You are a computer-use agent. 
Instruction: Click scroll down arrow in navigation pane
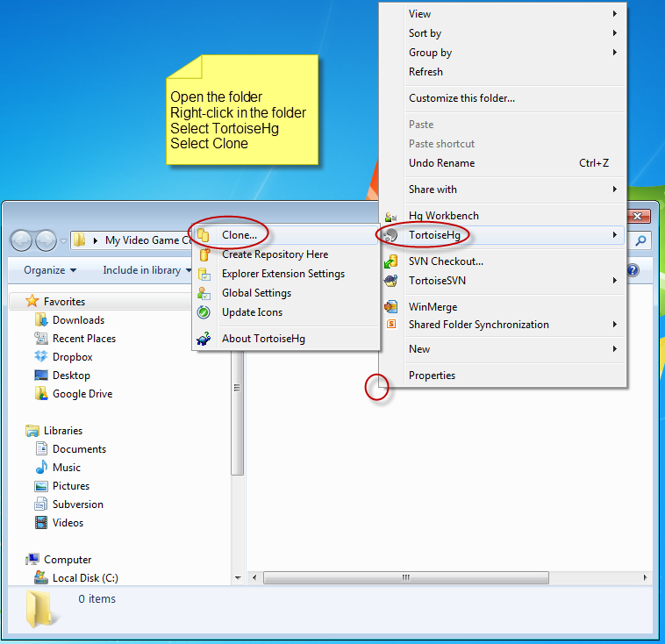coord(238,578)
